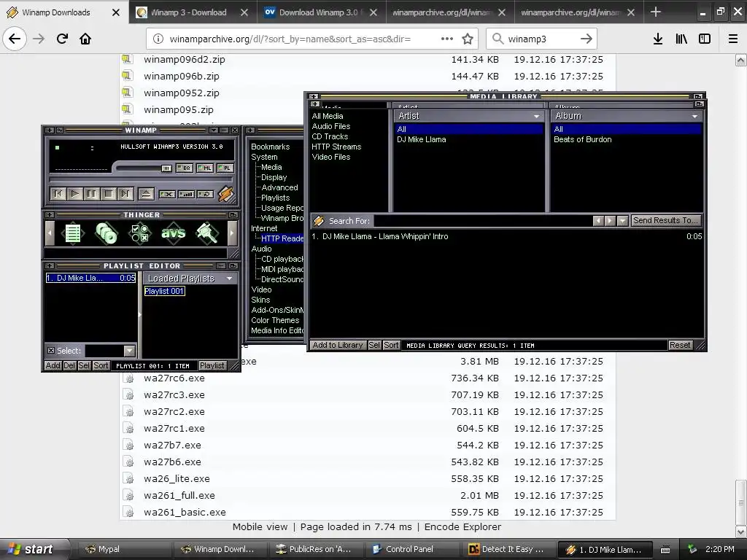Viewport: 747px width, 560px height.
Task: Start playback with Winamp play button
Action: click(x=75, y=194)
